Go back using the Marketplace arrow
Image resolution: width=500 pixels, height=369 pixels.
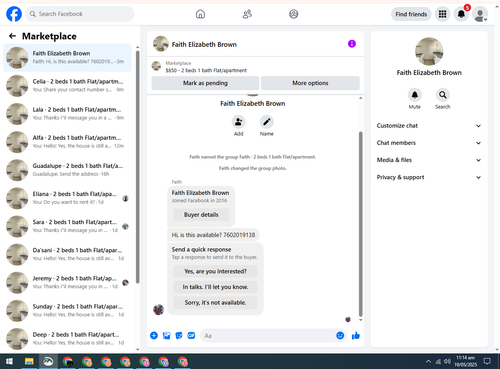(x=13, y=36)
